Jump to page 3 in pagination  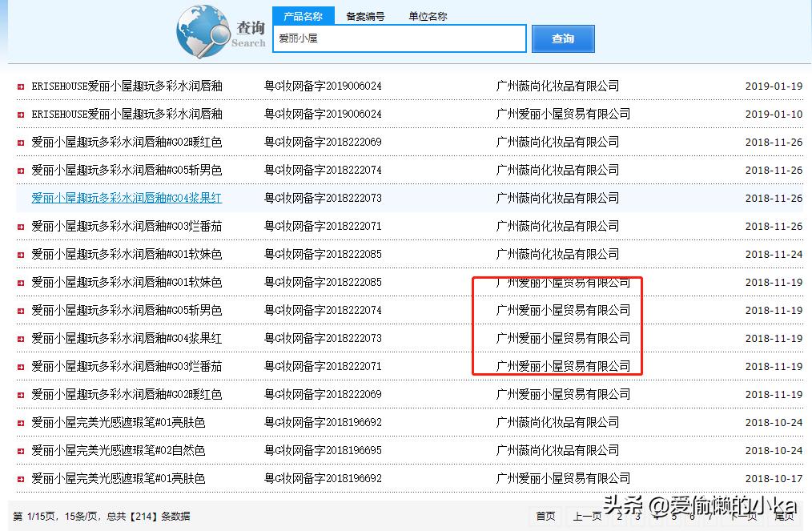637,517
